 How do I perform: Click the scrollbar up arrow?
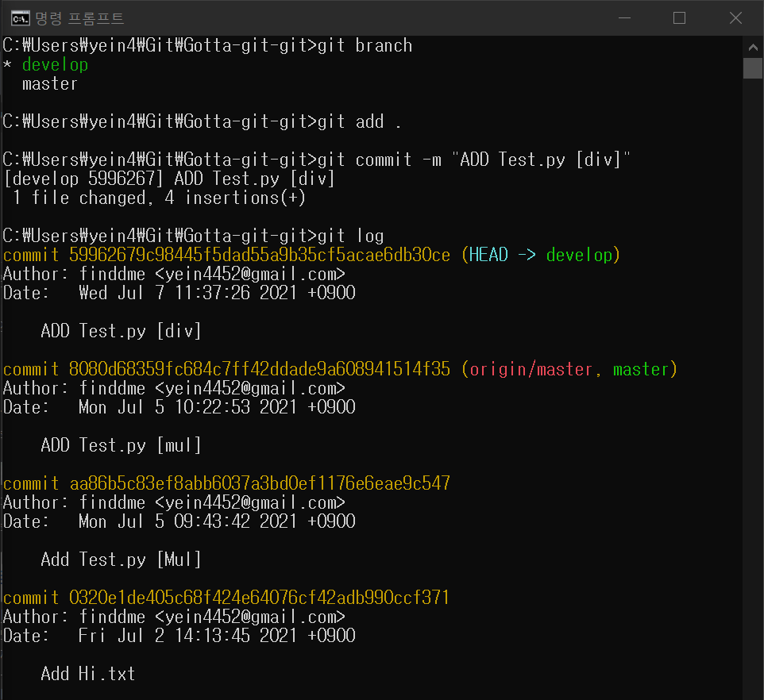(x=753, y=47)
